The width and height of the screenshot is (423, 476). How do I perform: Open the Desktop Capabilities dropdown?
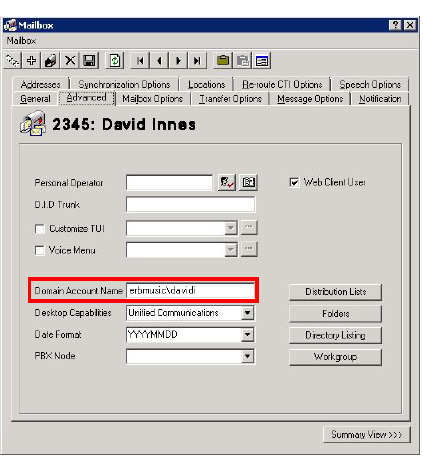[247, 313]
